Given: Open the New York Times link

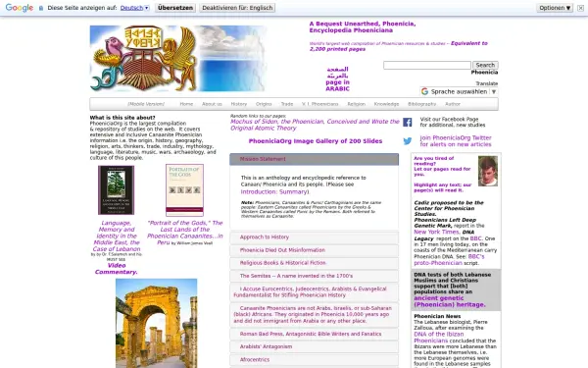Looking at the screenshot, I should click(x=437, y=232).
